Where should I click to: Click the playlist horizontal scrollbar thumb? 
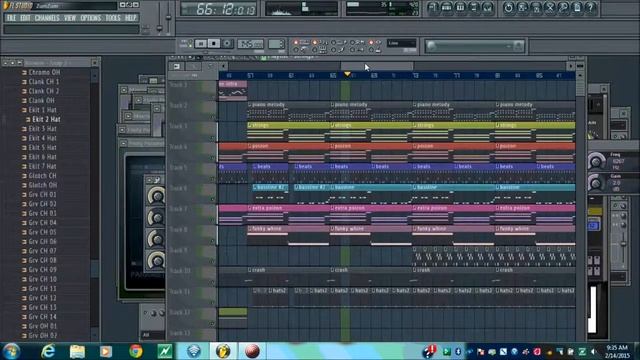[377, 66]
